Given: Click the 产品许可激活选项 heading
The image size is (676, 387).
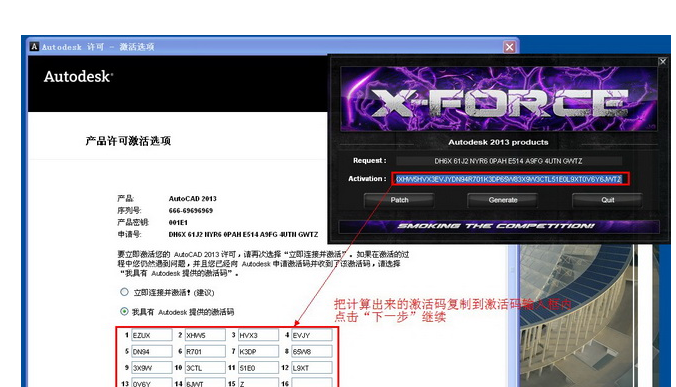Looking at the screenshot, I should pyautogui.click(x=128, y=141).
